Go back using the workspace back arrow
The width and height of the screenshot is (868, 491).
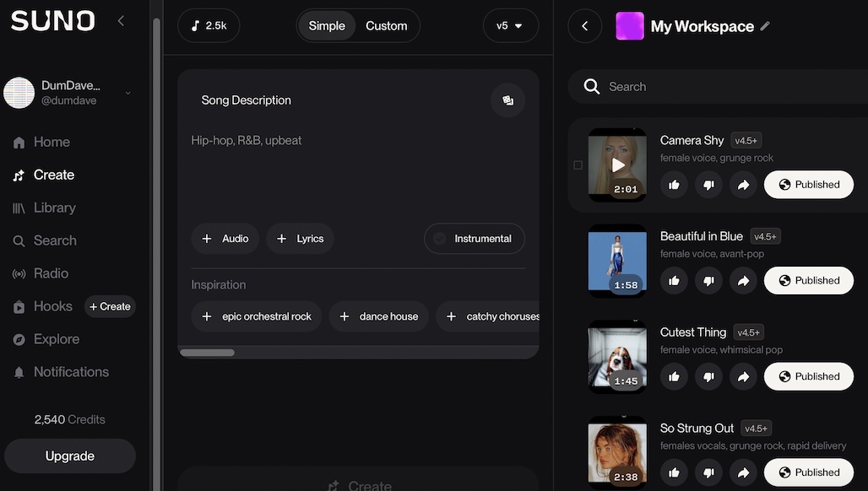pos(584,26)
